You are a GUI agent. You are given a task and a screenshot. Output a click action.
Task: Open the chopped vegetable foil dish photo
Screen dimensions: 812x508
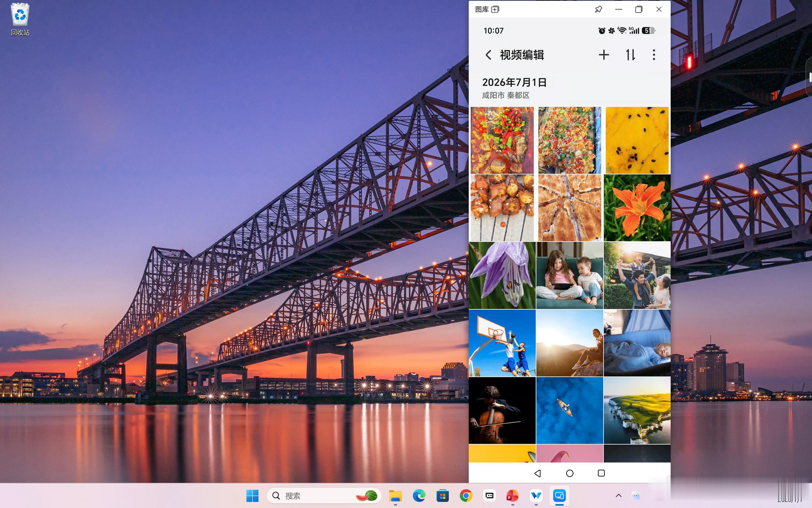pos(570,140)
